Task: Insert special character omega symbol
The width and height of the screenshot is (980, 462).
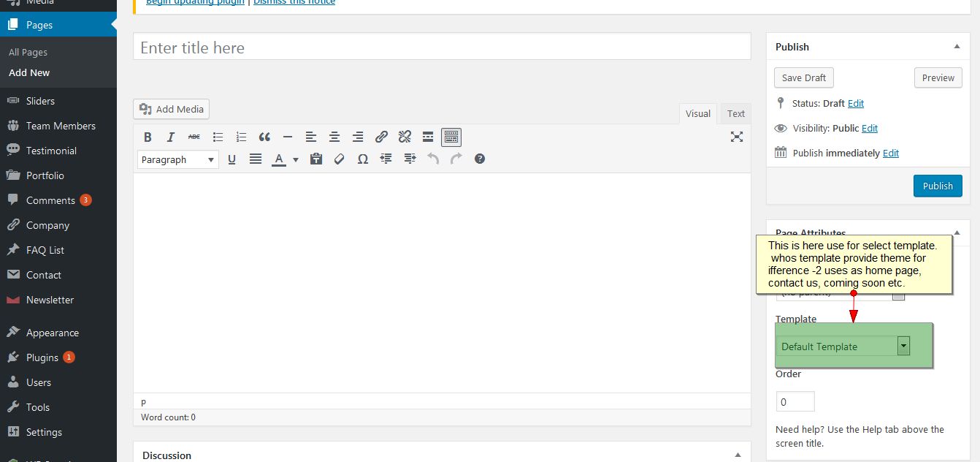Action: click(x=363, y=159)
